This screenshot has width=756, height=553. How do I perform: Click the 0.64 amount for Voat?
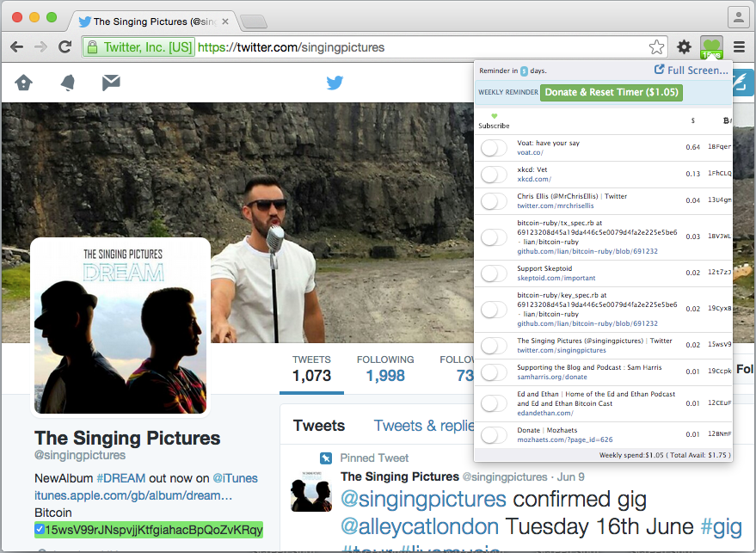(693, 147)
